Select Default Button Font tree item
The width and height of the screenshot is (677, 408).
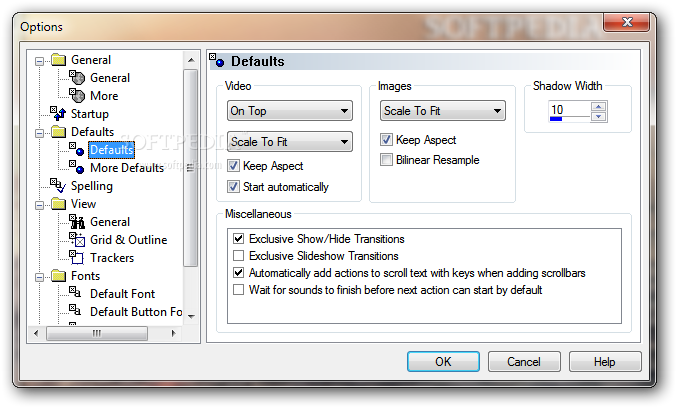point(136,312)
